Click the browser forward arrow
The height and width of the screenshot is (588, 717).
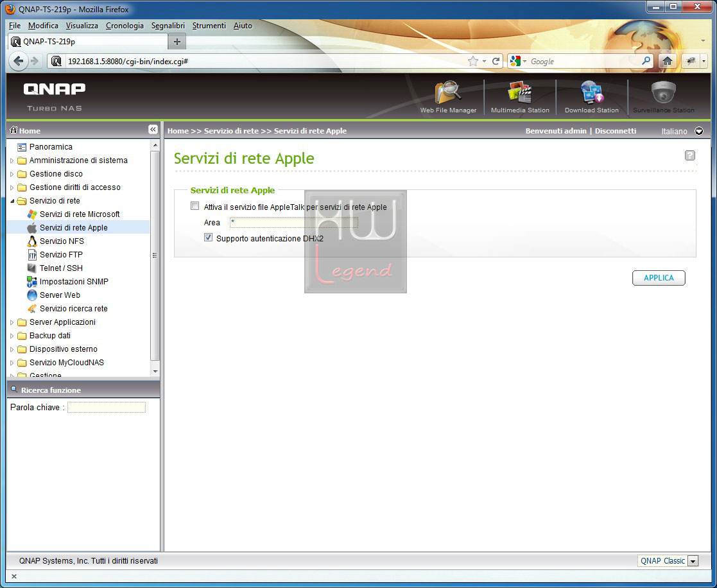click(34, 61)
